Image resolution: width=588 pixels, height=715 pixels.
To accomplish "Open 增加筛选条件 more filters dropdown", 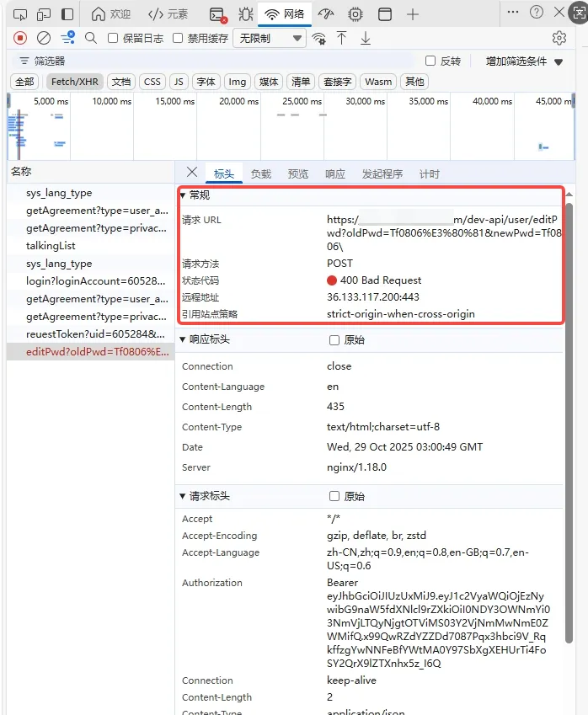I will pos(524,61).
